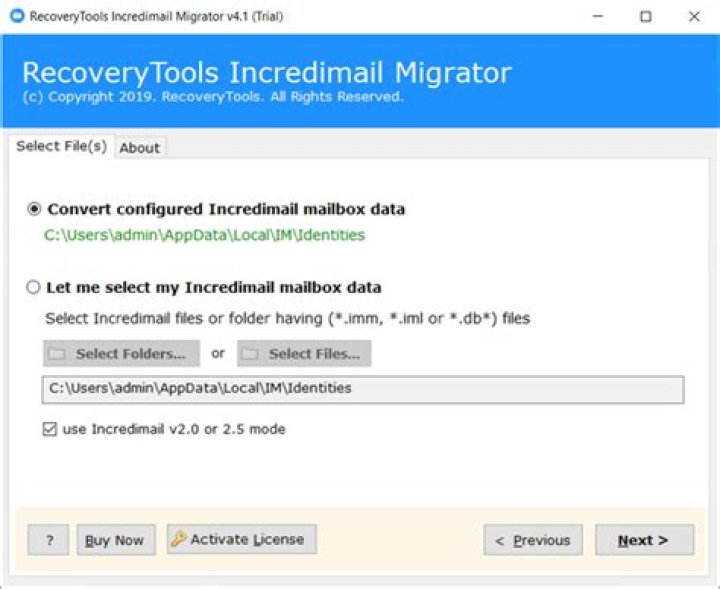Click the copyright 2019 RecoveryTools text
Screen dimensions: 720x589
tap(213, 97)
